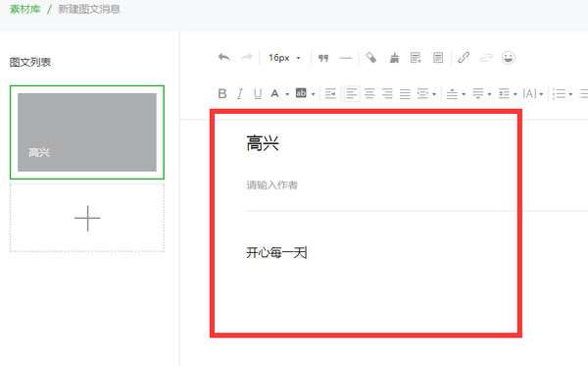Expand the background color dropdown arrow
The image size is (588, 366).
(x=314, y=94)
